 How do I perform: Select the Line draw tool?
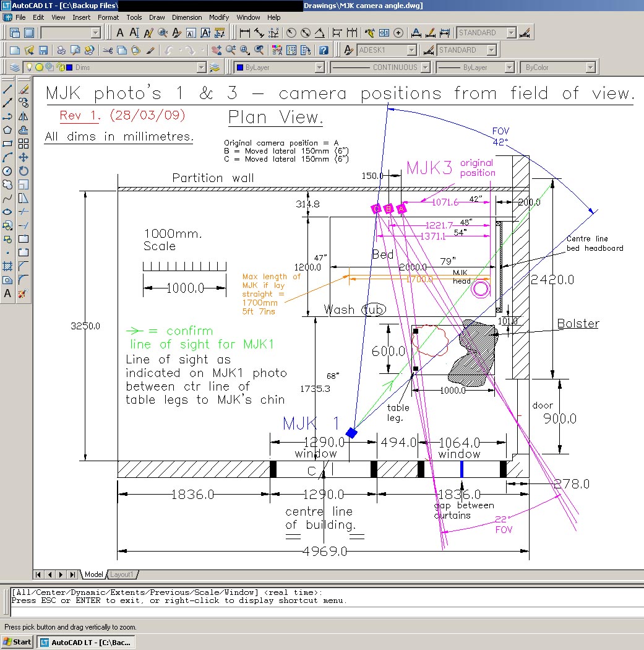(x=7, y=89)
